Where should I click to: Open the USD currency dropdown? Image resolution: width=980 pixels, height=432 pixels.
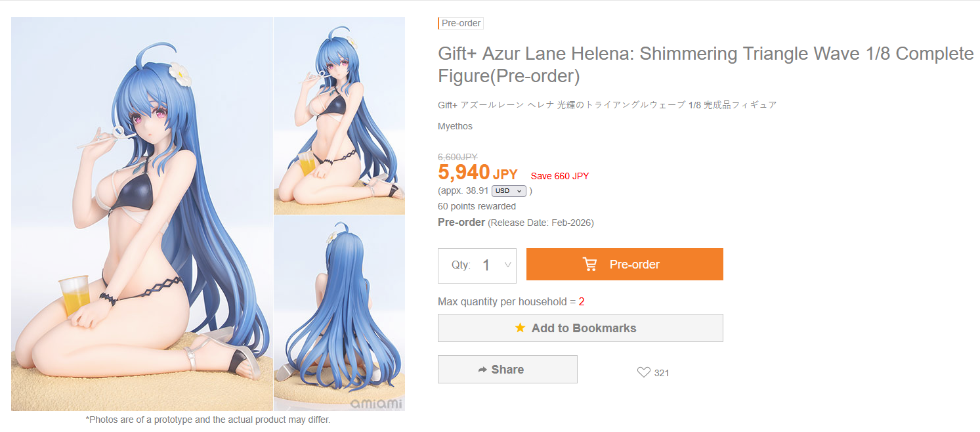509,191
